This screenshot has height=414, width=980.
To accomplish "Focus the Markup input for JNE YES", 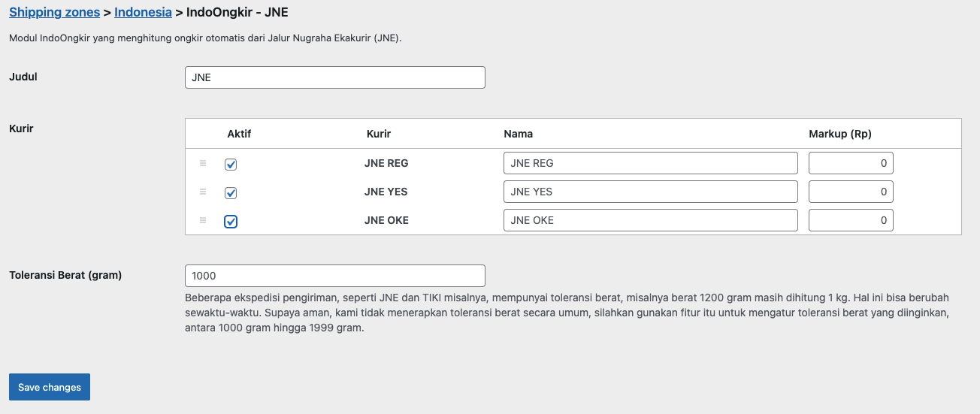I will (850, 192).
